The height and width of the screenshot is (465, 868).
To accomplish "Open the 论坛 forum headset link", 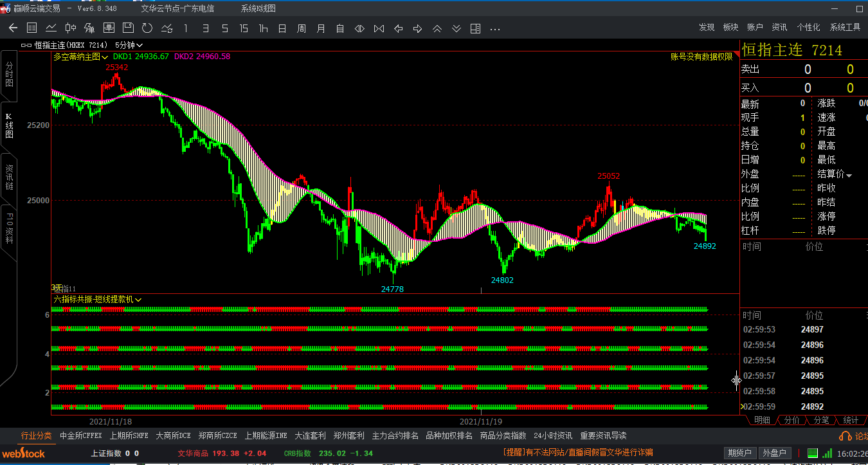I will pos(853,436).
